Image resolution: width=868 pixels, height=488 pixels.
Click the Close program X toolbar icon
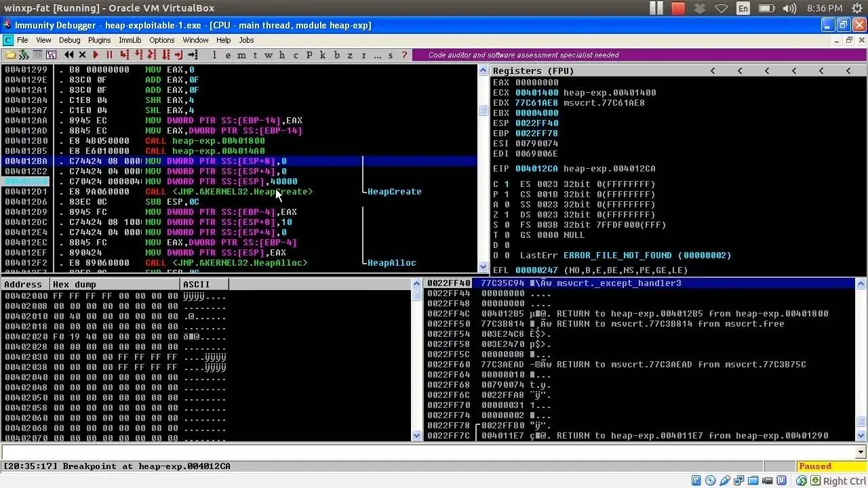(x=82, y=55)
